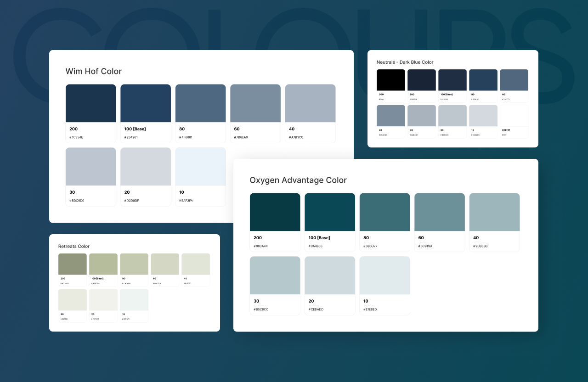Select the Oxygen Advantage 200 dark teal swatch
Viewport: 588px width, 382px height.
(x=275, y=212)
